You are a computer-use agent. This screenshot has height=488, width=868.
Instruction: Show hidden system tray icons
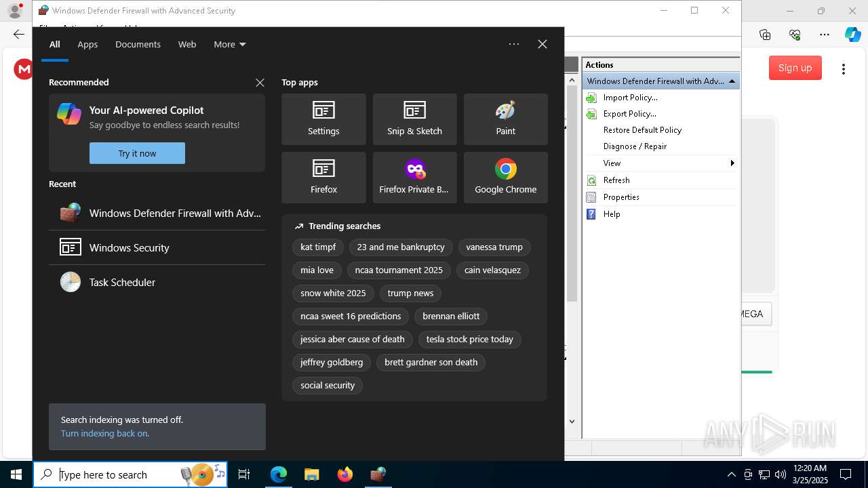tap(731, 474)
